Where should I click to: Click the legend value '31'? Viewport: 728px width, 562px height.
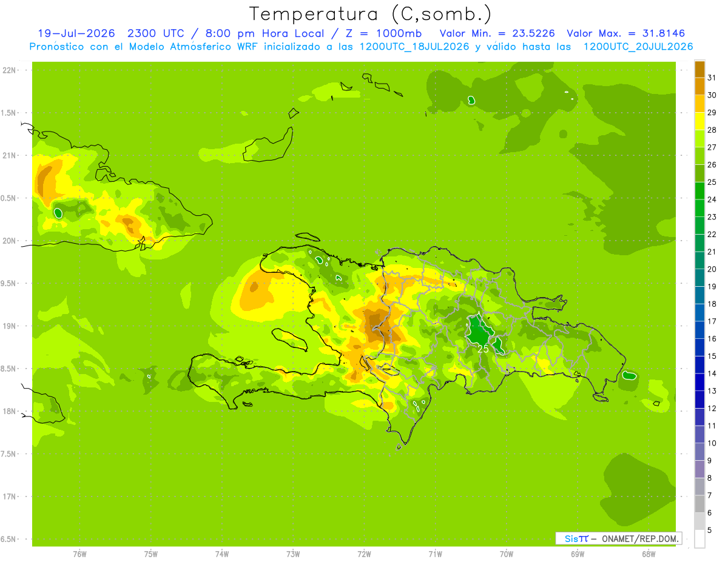coord(712,78)
